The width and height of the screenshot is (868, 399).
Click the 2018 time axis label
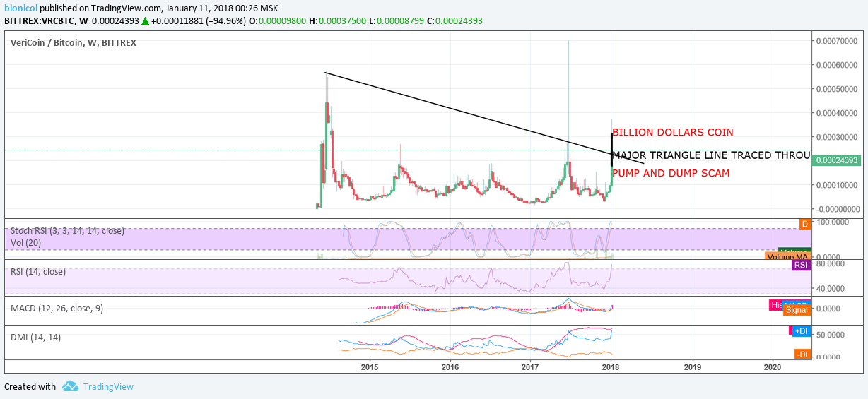(611, 367)
